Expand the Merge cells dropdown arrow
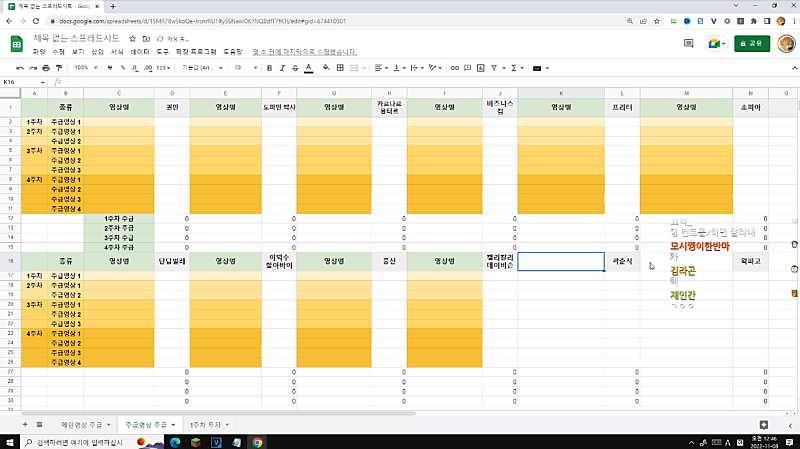The image size is (800, 449). click(364, 68)
